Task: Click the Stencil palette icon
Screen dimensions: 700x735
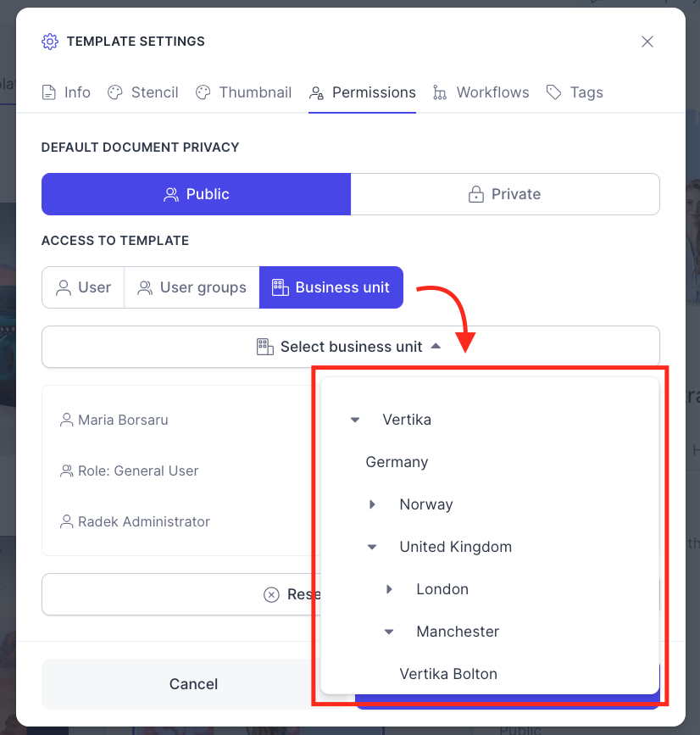Action: [x=114, y=92]
